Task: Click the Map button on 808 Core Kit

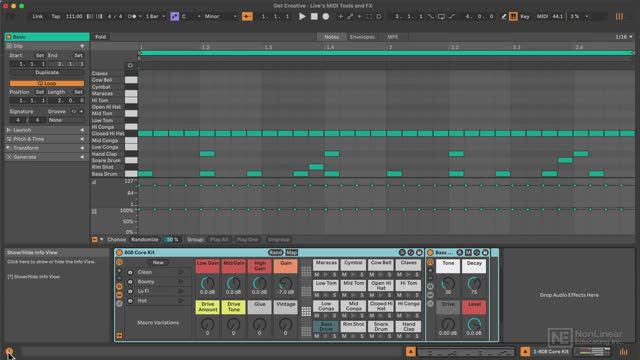Action: [291, 253]
